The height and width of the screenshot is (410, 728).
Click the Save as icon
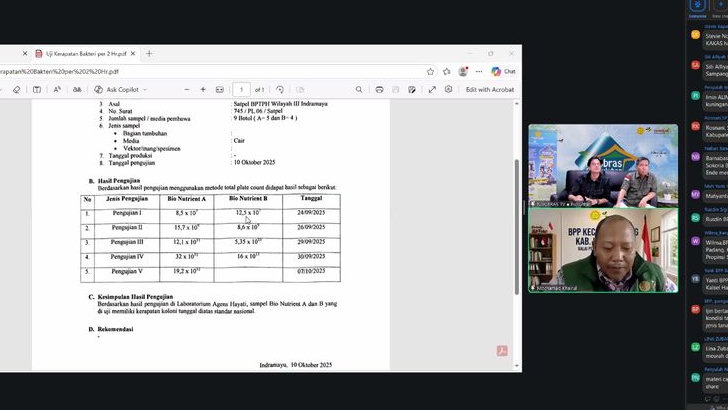[x=412, y=90]
